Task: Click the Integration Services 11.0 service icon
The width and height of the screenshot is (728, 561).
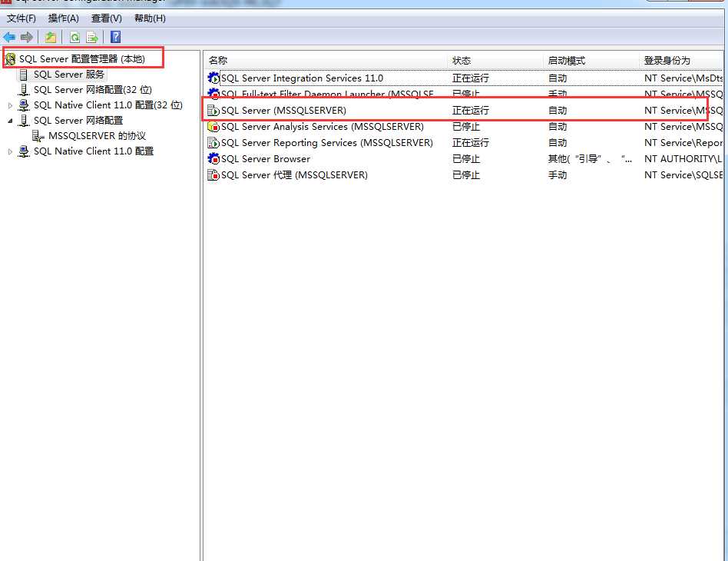Action: tap(213, 78)
